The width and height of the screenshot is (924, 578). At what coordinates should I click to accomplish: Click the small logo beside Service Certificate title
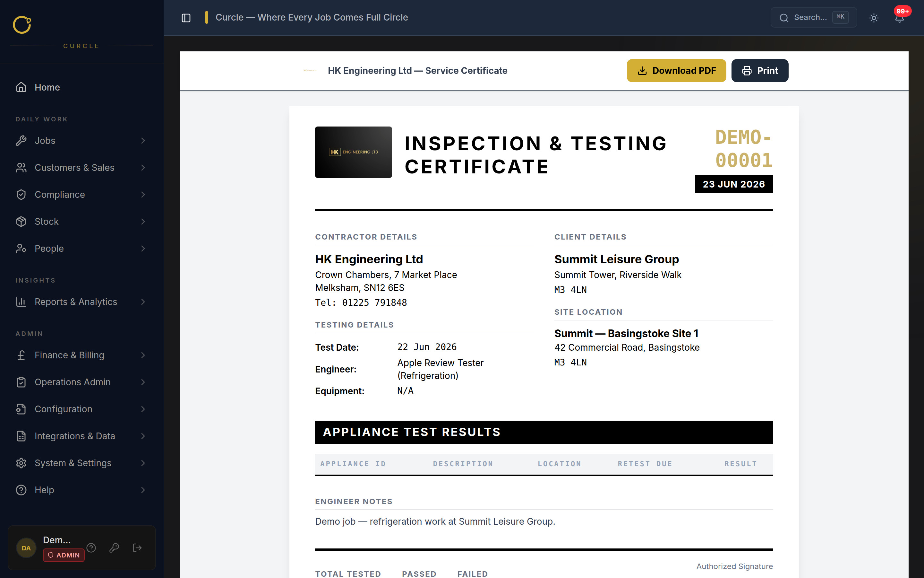pos(310,70)
